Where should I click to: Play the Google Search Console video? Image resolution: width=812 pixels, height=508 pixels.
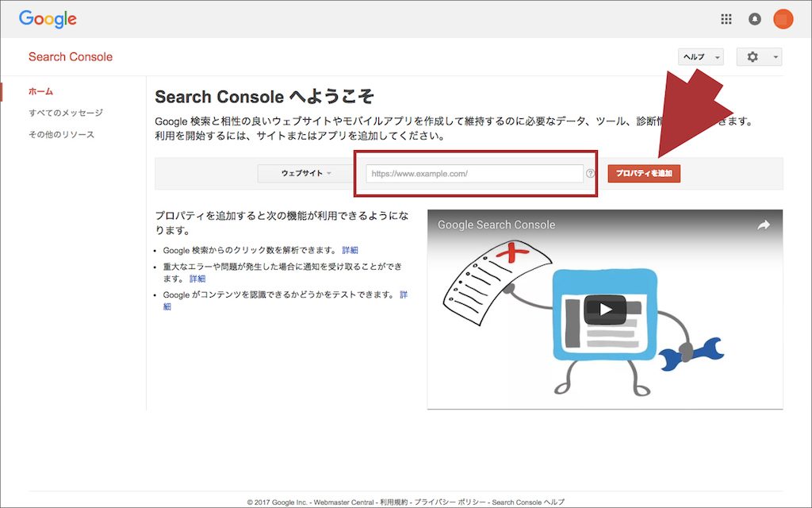pyautogui.click(x=605, y=310)
